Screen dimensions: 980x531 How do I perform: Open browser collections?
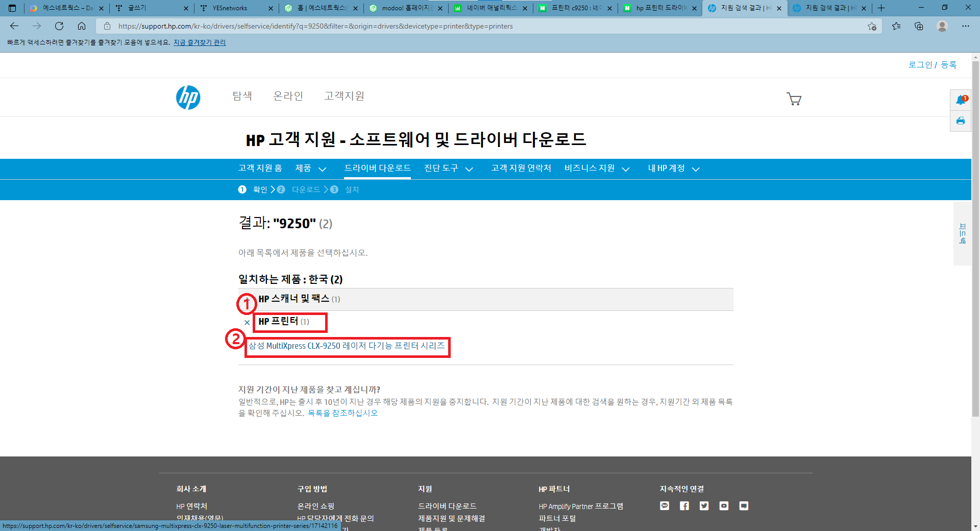(919, 26)
